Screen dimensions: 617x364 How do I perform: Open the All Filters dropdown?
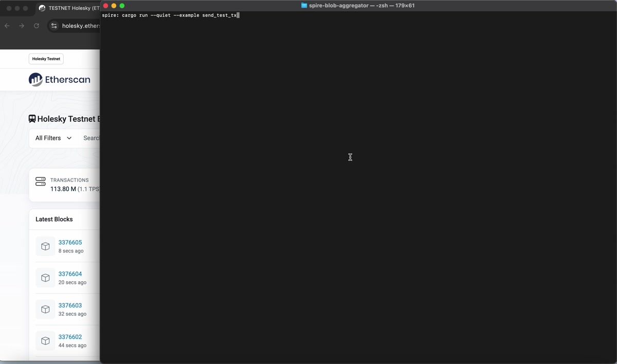49,138
